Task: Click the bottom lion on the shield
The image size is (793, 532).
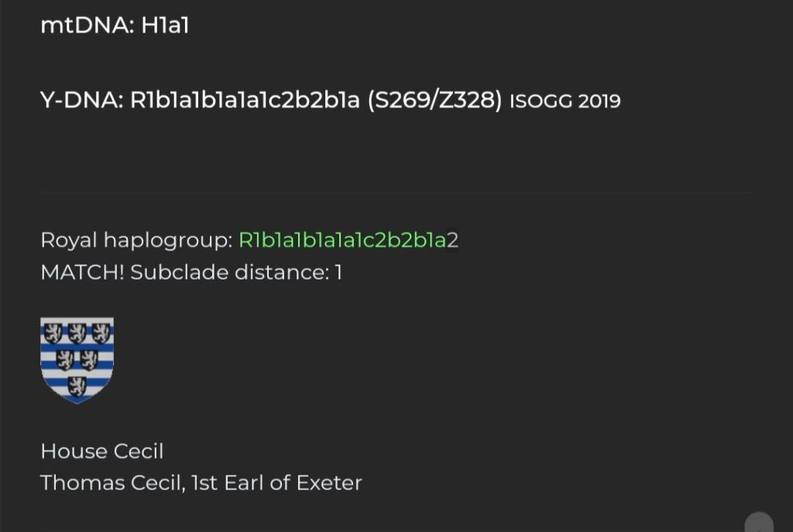Action: tap(77, 386)
